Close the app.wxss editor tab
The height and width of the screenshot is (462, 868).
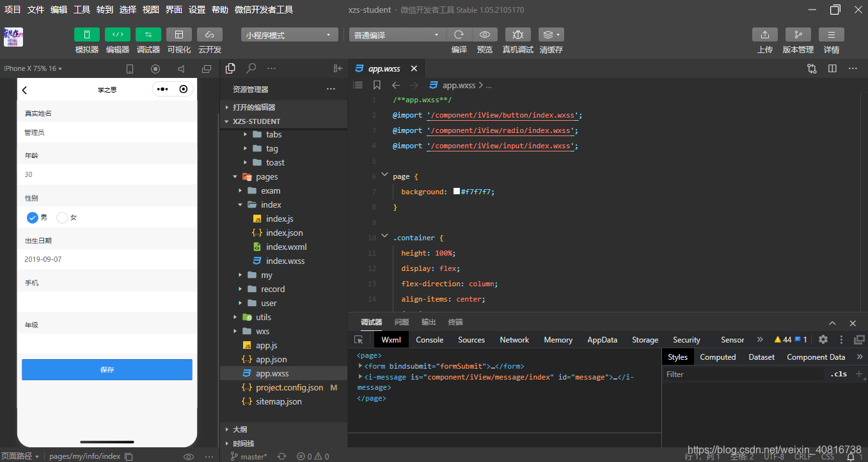click(414, 68)
